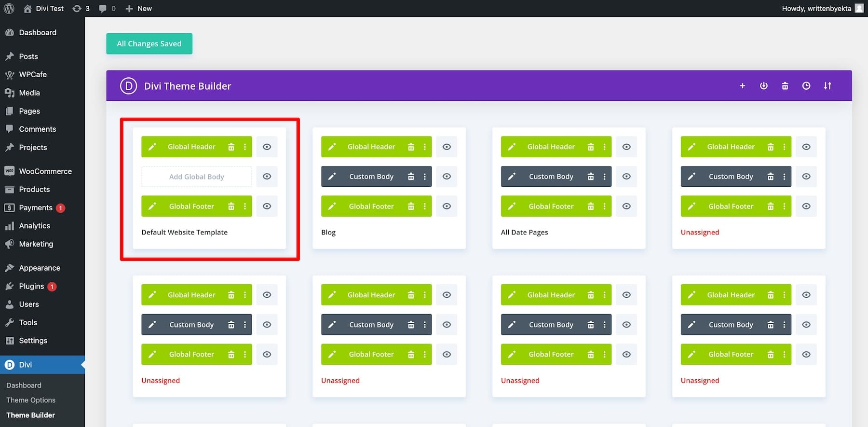Delete Global Footer in Blog template
This screenshot has width=868, height=427.
click(411, 206)
